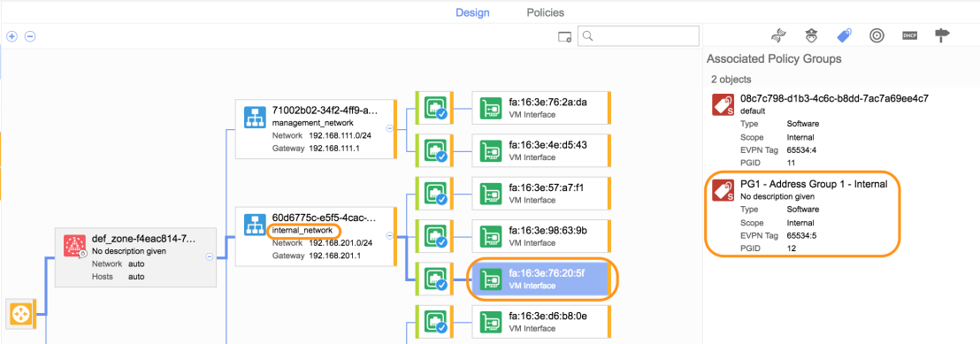
Task: Select the PG1 Address Group 1 tag icon
Action: [x=724, y=191]
